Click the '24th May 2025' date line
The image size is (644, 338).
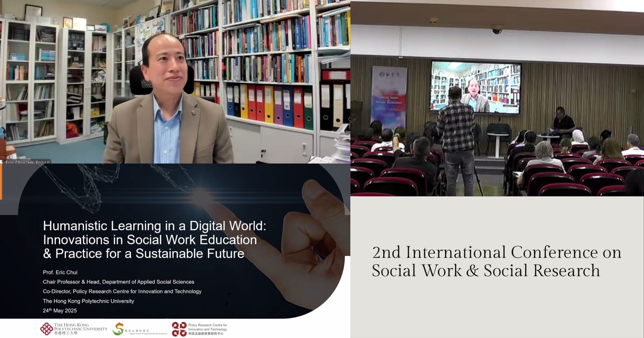[60, 311]
